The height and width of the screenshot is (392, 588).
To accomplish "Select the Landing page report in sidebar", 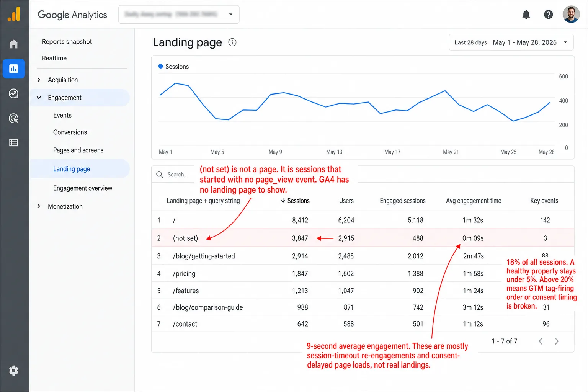I will pos(80,169).
